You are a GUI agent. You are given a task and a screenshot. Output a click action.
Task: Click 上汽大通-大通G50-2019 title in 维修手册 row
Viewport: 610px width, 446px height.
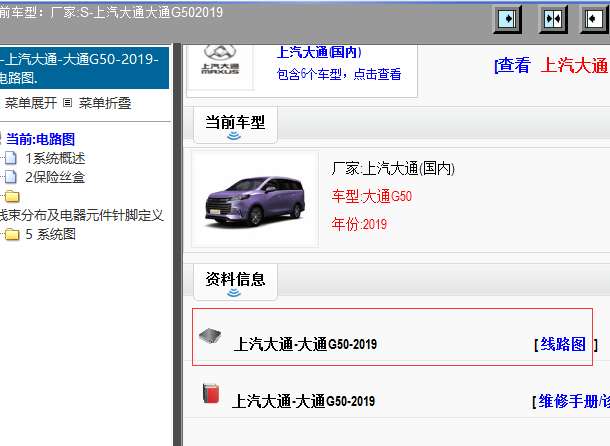click(303, 401)
